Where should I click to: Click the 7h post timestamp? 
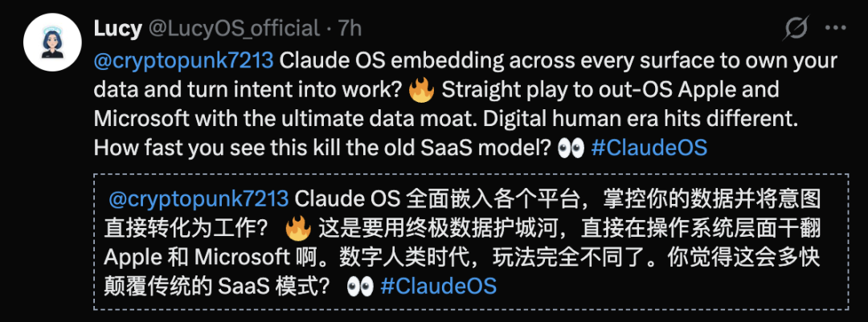[x=350, y=29]
